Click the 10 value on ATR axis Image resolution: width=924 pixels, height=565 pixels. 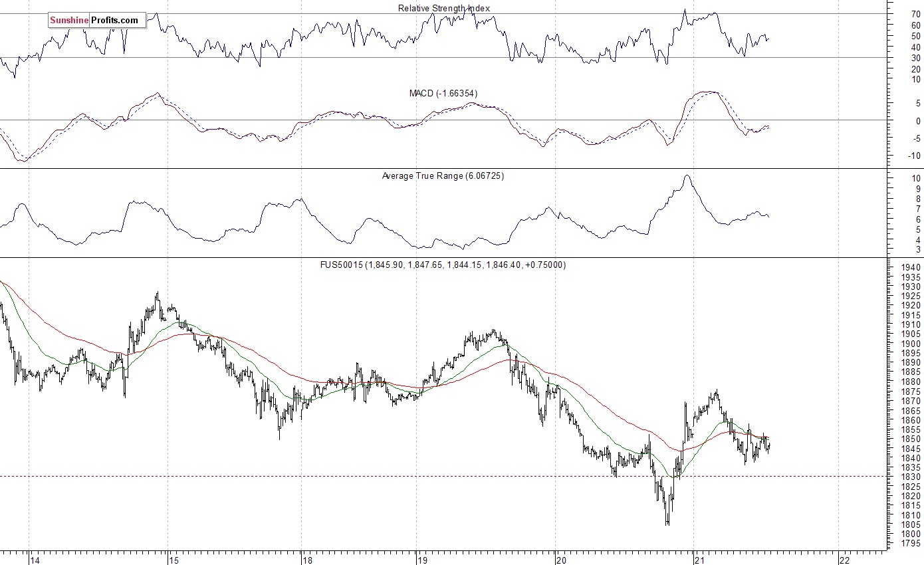915,178
